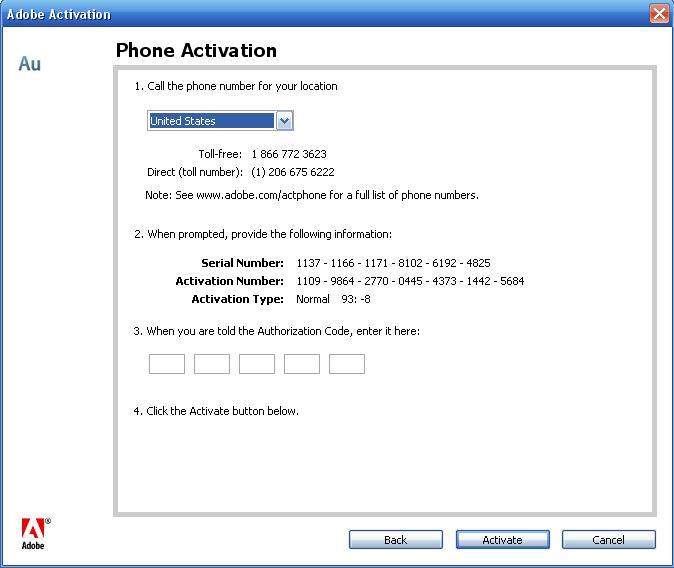
Task: Click the fourth Authorization Code box
Action: (302, 364)
